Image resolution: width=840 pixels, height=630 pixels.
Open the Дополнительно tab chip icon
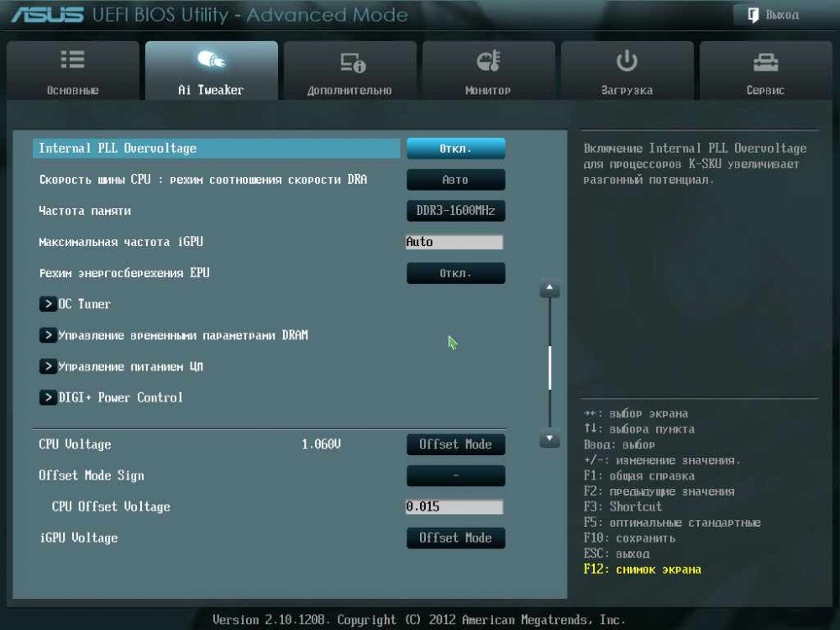coord(353,62)
